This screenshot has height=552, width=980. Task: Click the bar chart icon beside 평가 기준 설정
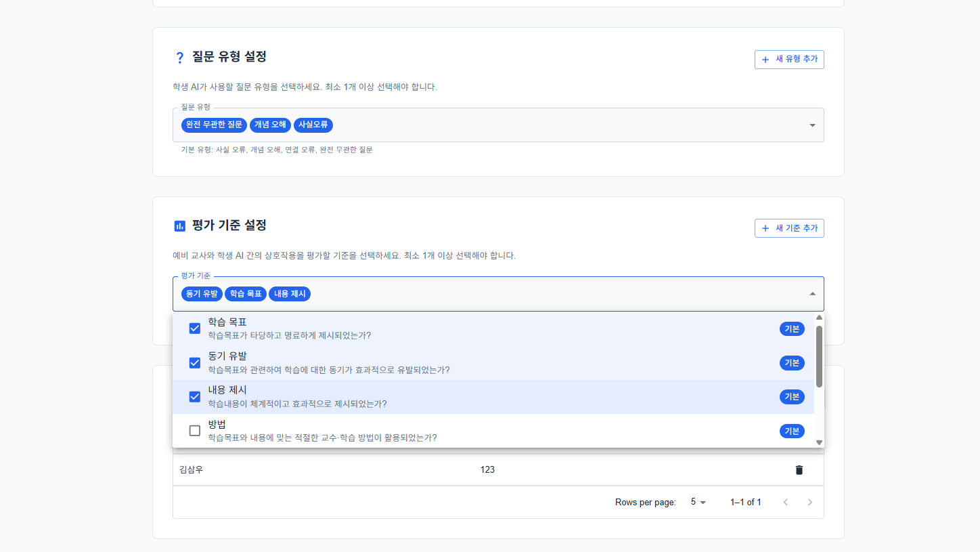(179, 226)
